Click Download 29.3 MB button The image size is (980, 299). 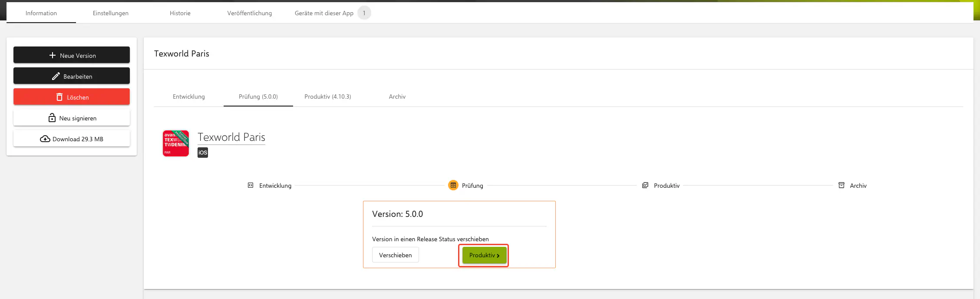72,139
